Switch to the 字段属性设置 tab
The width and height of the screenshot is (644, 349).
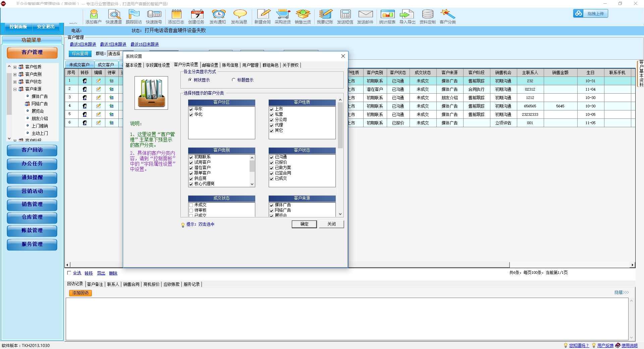click(158, 65)
